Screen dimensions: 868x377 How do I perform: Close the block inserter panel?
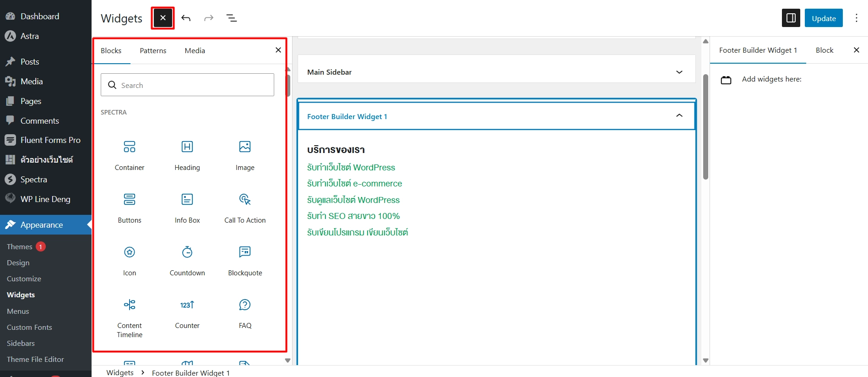(278, 50)
